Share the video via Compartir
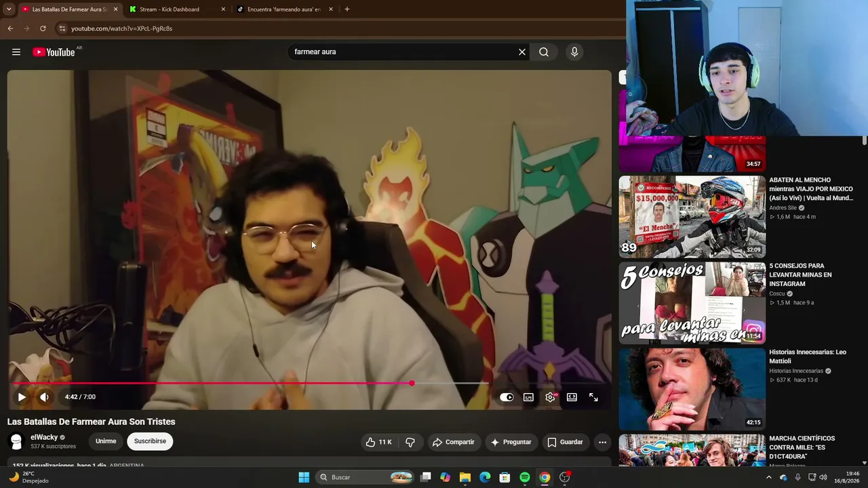This screenshot has width=868, height=488. tap(454, 442)
